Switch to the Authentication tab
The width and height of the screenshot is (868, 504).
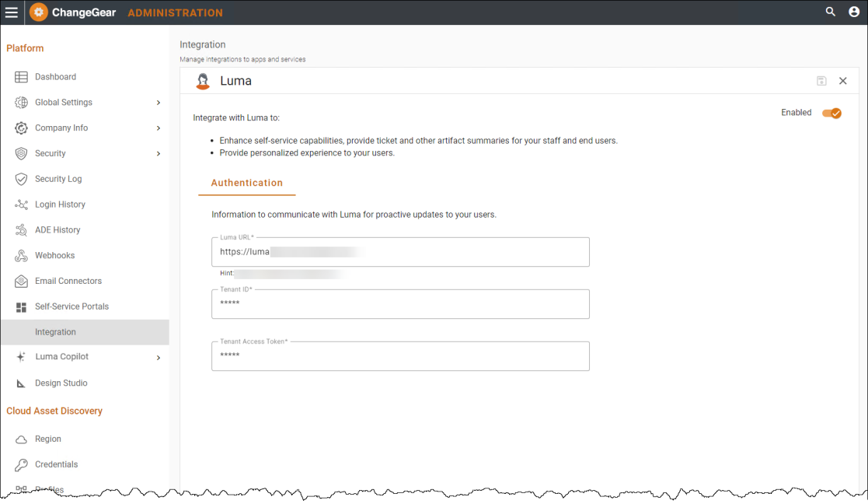pyautogui.click(x=246, y=184)
